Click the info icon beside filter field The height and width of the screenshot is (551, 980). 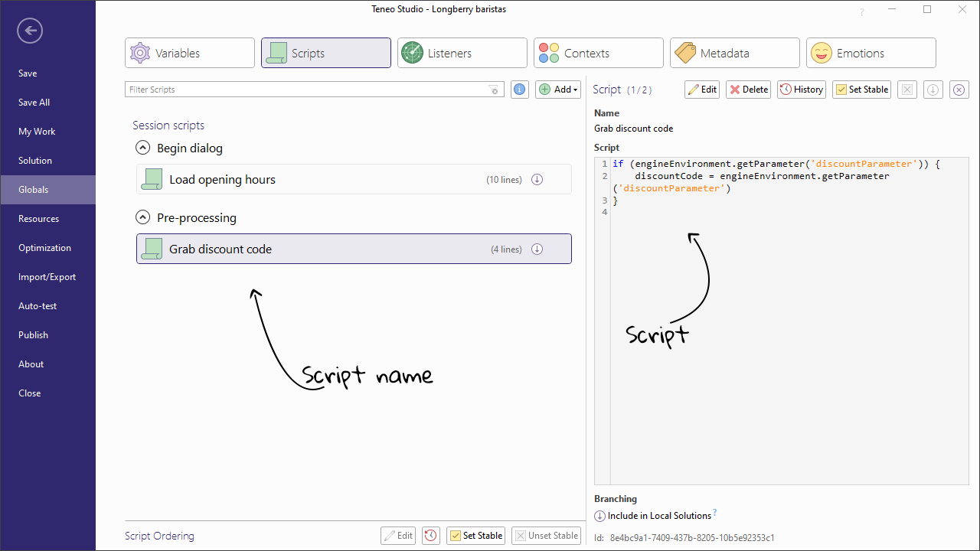520,90
